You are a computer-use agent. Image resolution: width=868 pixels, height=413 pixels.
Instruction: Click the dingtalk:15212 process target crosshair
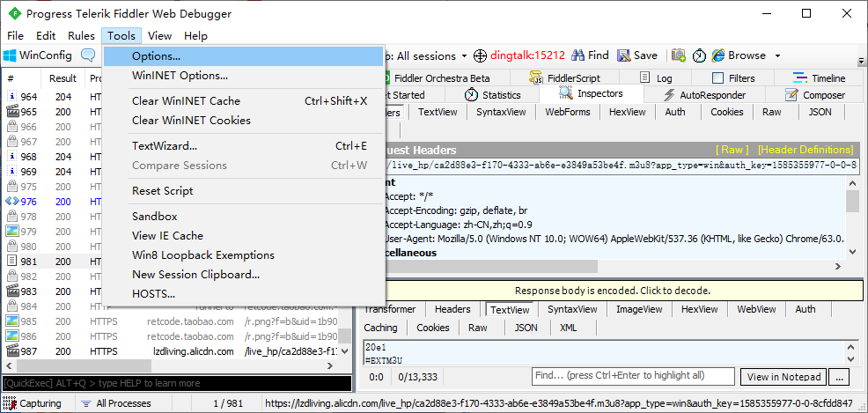click(x=480, y=55)
